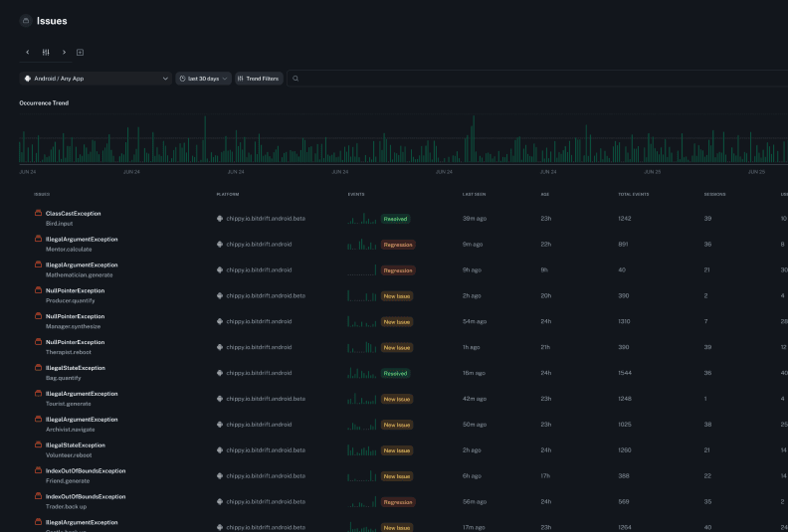Image resolution: width=788 pixels, height=532 pixels.
Task: Click events sparkline for Therapist.reboot row
Action: coord(362,347)
